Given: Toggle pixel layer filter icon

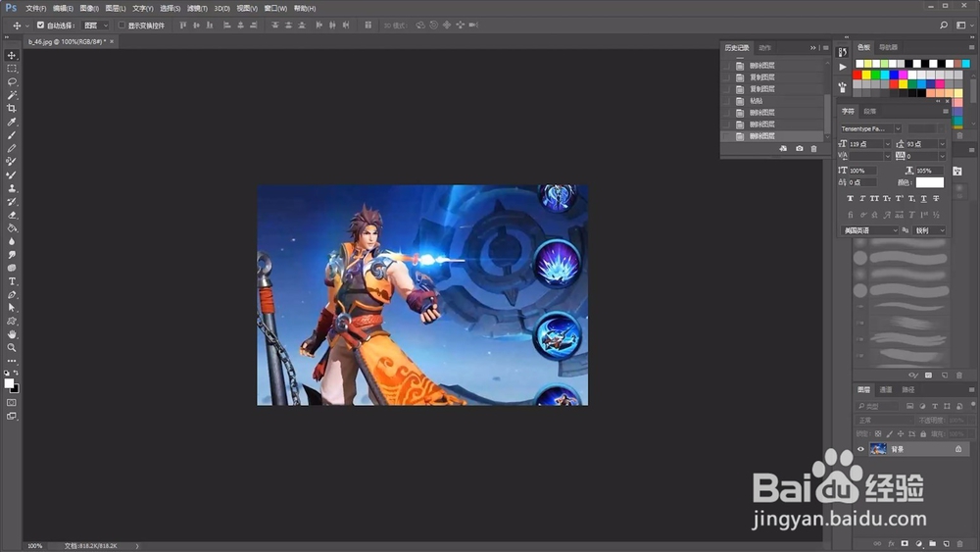Looking at the screenshot, I should click(x=910, y=406).
